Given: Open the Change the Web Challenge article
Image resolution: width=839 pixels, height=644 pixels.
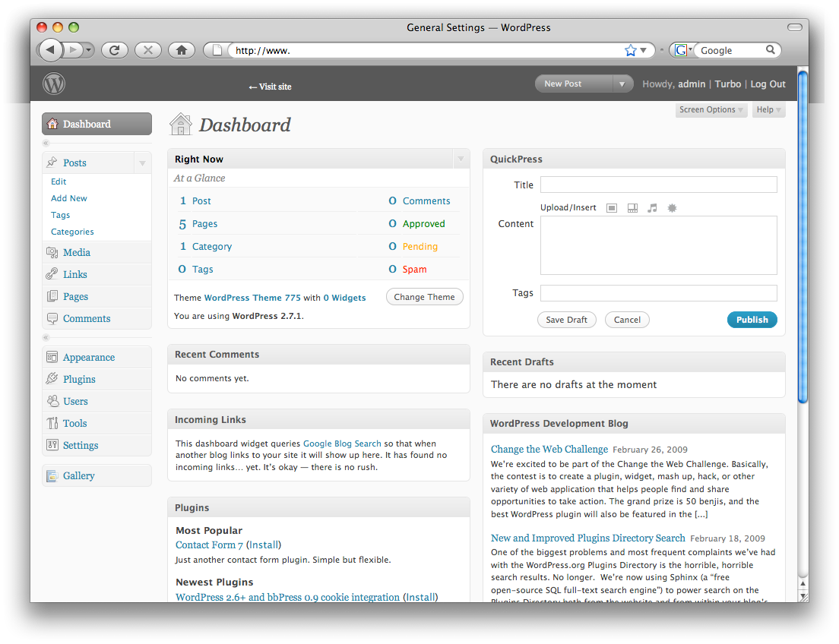Looking at the screenshot, I should click(549, 449).
